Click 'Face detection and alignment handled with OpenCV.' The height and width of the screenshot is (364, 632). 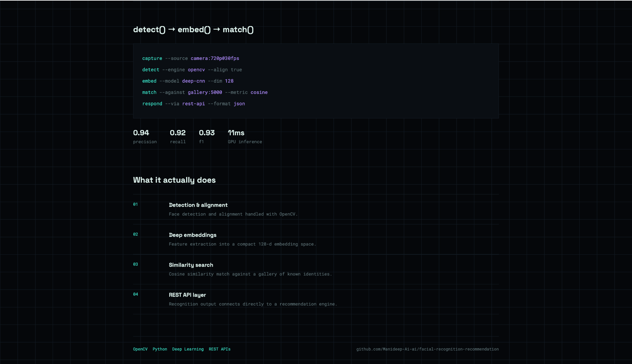click(233, 214)
